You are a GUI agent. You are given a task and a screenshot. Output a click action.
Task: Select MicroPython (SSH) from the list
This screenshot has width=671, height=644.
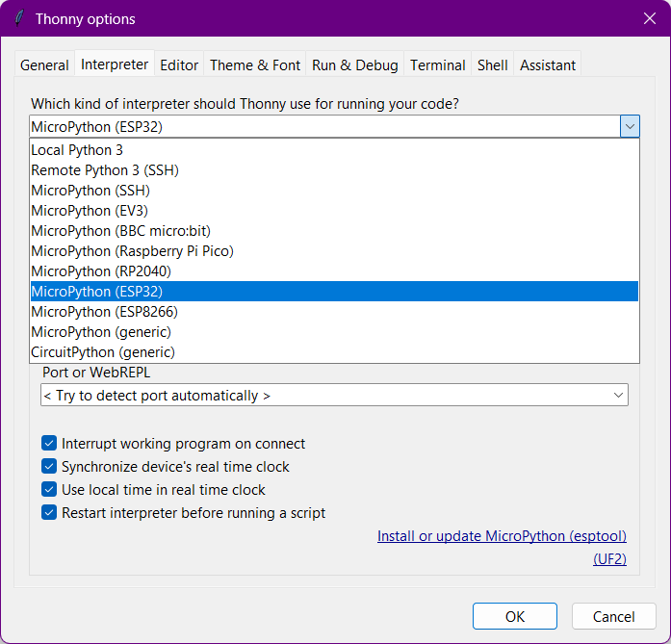tap(334, 191)
